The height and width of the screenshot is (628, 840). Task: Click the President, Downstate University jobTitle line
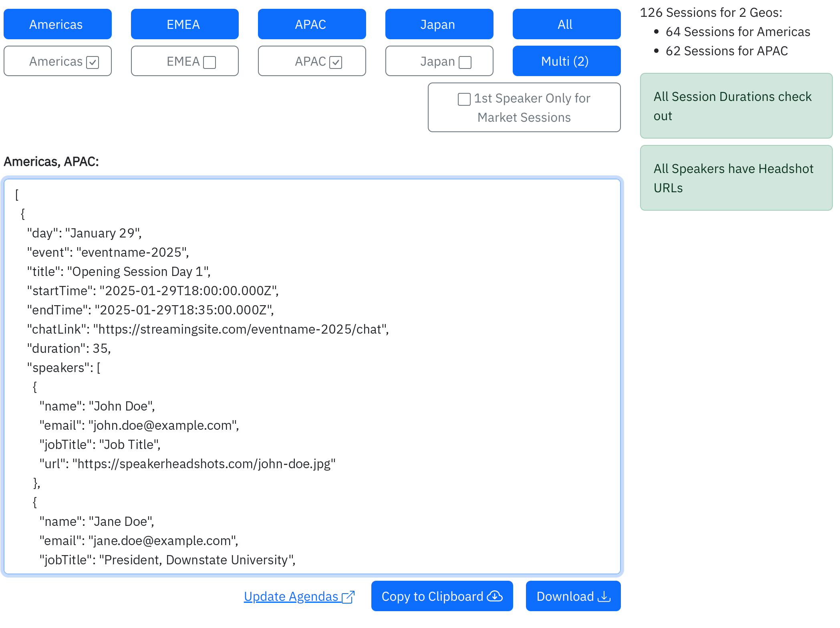coord(167,560)
